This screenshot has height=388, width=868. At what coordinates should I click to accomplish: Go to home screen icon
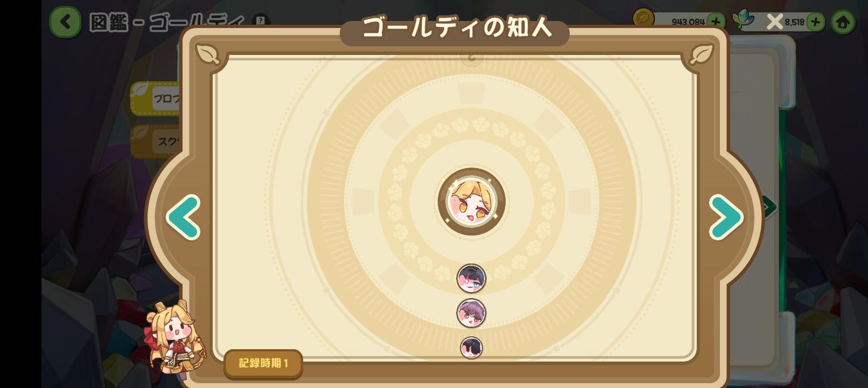[843, 22]
